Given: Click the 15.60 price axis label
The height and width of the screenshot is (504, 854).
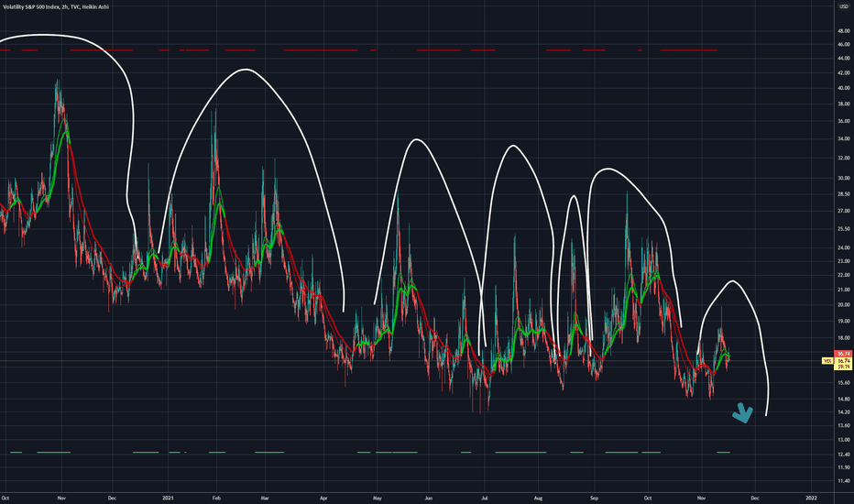Looking at the screenshot, I should coord(844,383).
